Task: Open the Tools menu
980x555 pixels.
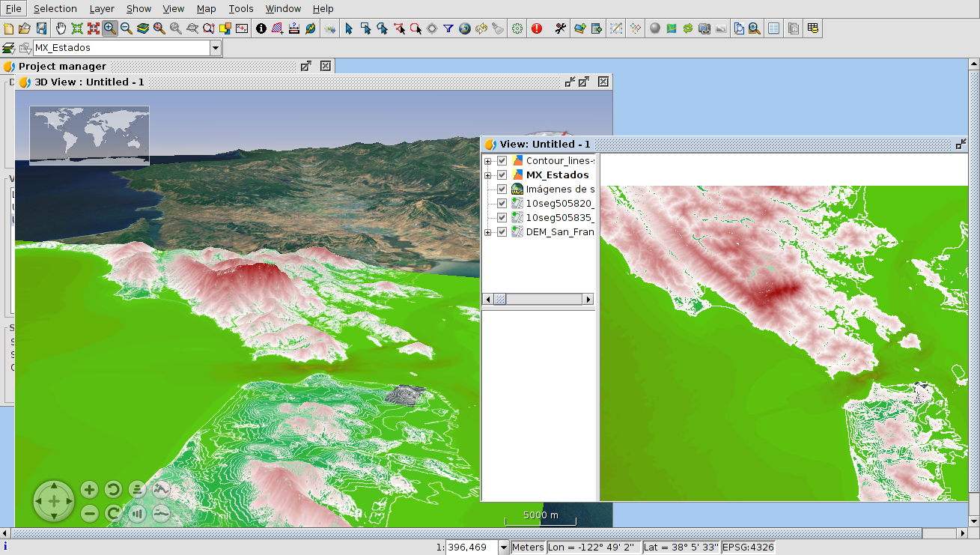Action: tap(241, 8)
